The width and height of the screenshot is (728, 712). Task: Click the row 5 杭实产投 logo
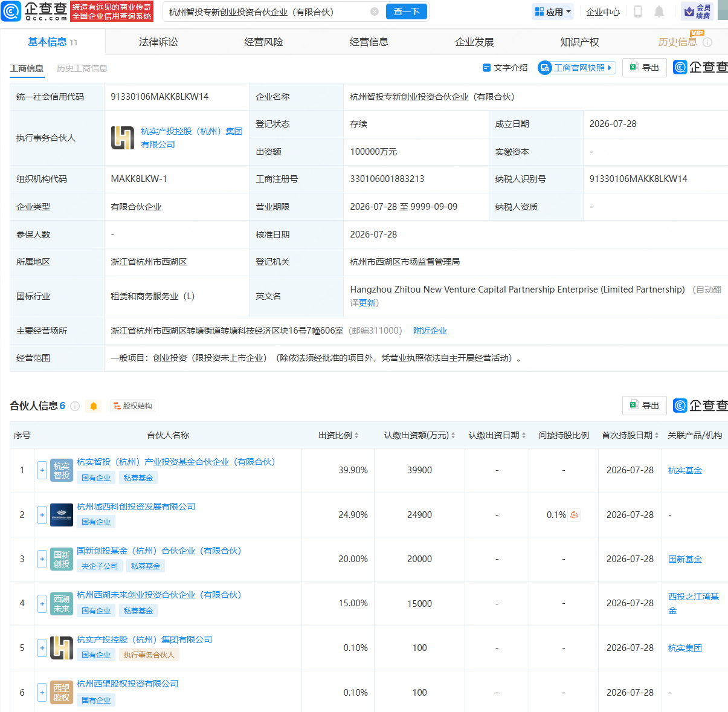click(62, 648)
